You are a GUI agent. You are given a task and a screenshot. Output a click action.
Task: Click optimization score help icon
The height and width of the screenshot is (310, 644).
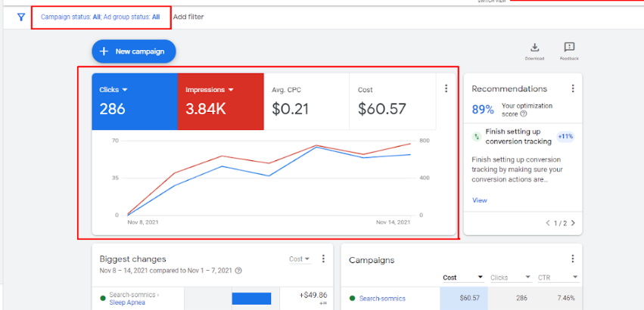524,113
